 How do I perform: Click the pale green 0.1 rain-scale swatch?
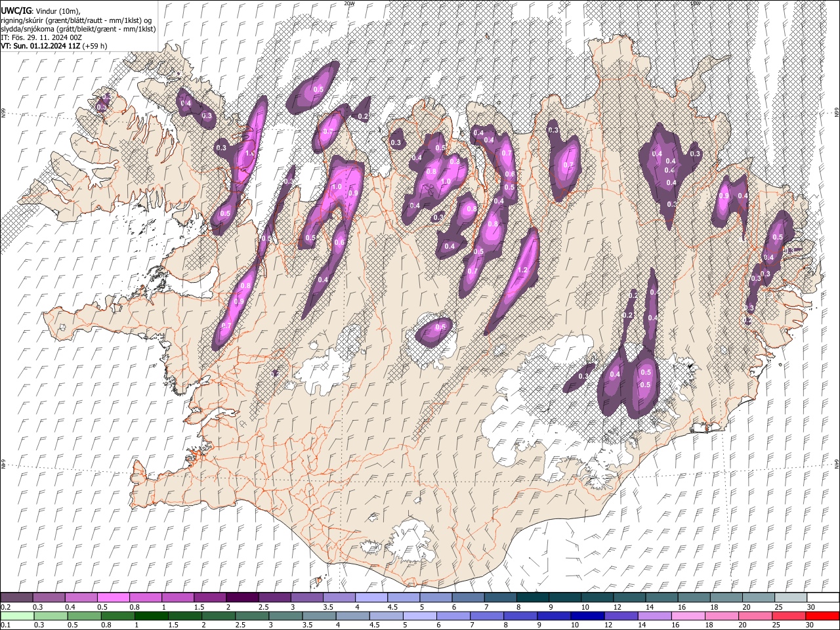(x=17, y=616)
